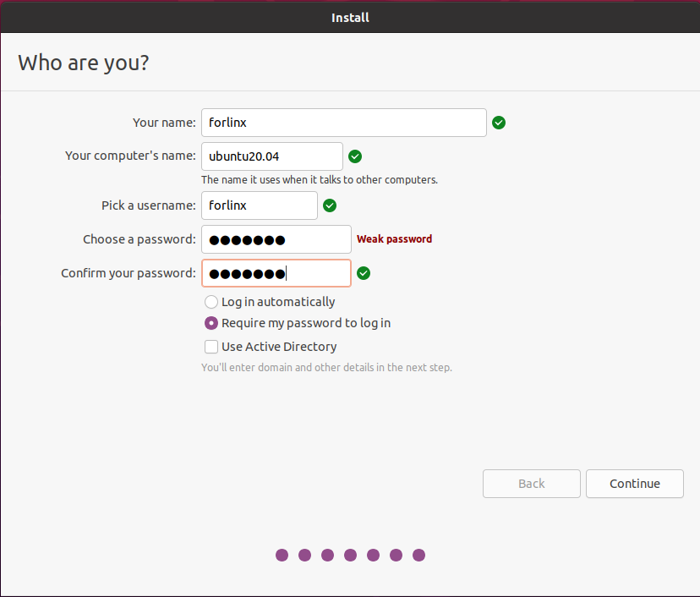Click the Pick a username field
Screen dimensions: 700x597
click(x=259, y=205)
